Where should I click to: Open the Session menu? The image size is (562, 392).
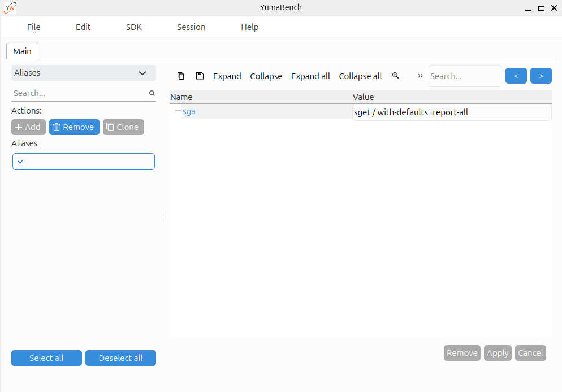point(191,27)
